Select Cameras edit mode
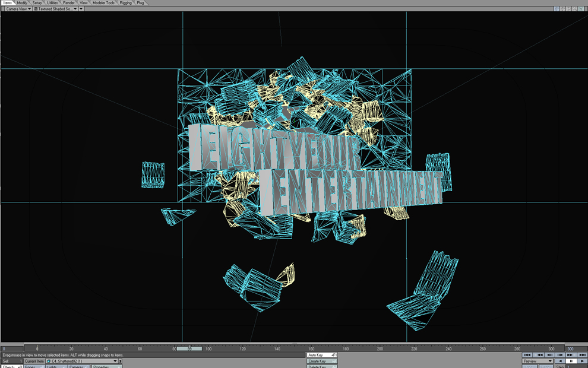Viewport: 588px width, 368px height. (x=79, y=366)
